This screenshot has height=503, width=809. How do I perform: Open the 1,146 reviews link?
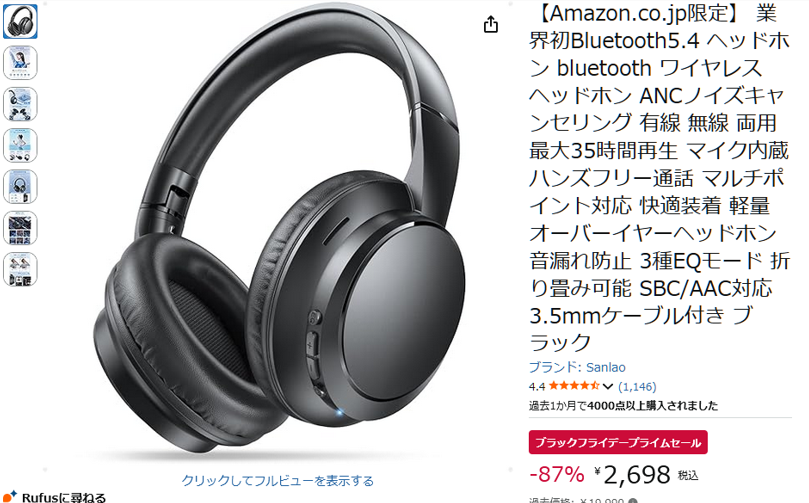pyautogui.click(x=637, y=386)
